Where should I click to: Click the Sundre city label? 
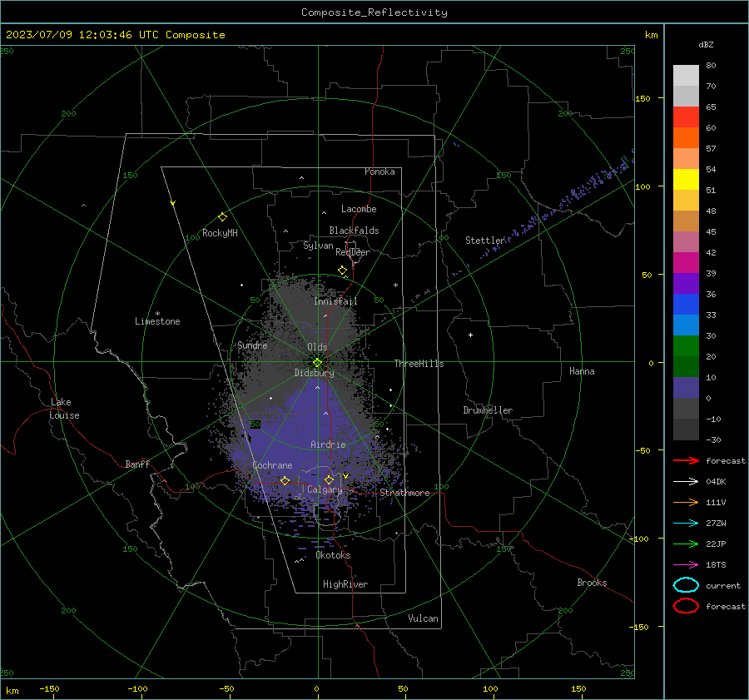(252, 345)
